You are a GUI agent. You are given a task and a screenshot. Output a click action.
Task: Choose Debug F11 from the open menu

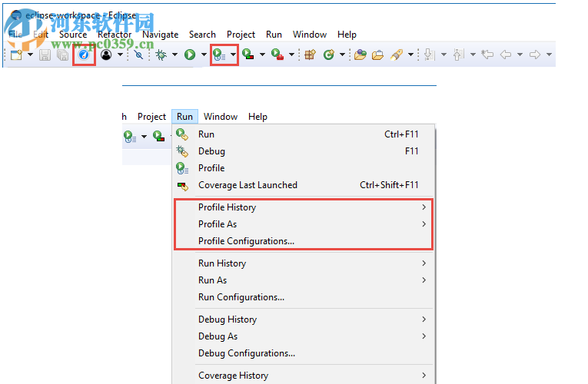click(304, 151)
